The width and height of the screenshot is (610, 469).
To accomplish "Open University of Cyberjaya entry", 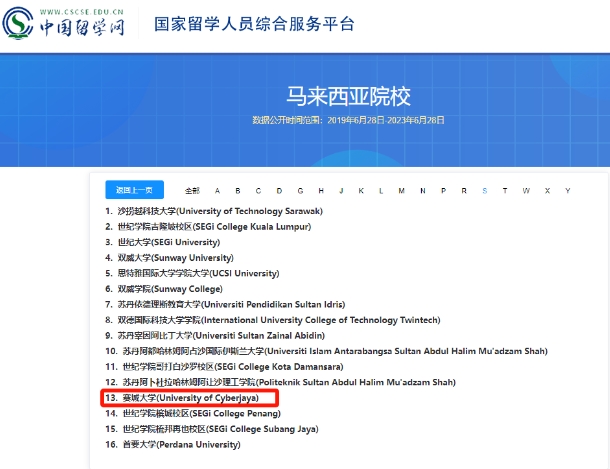I will click(182, 398).
